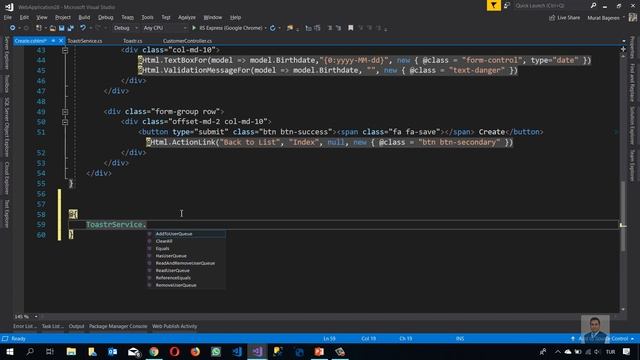The height and width of the screenshot is (360, 640).
Task: Open Firefox from taskbar
Action: 195,351
